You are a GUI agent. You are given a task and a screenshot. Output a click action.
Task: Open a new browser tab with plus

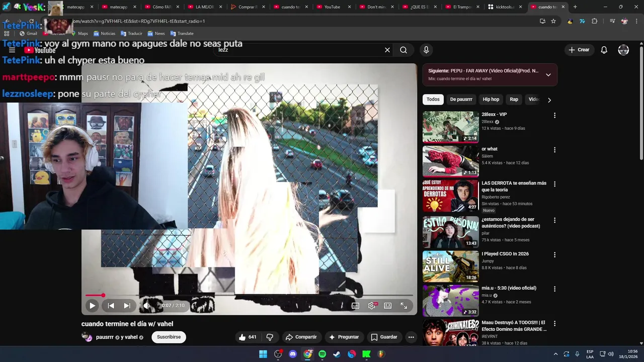pos(575,7)
